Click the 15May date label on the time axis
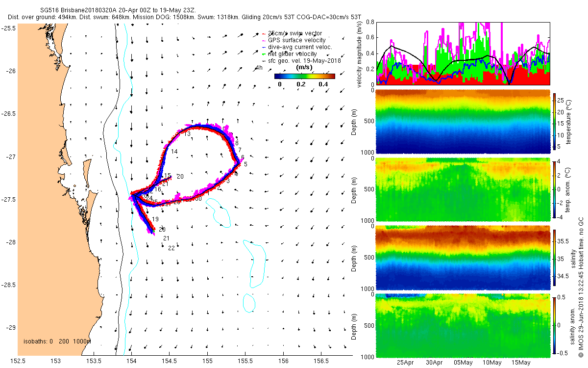This screenshot has height=368, width=588. pyautogui.click(x=520, y=363)
